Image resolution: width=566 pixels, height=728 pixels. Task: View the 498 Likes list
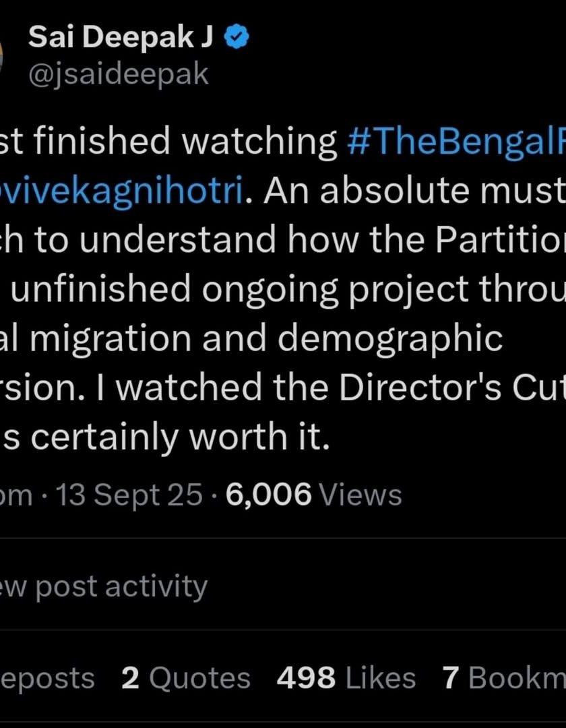tap(346, 678)
